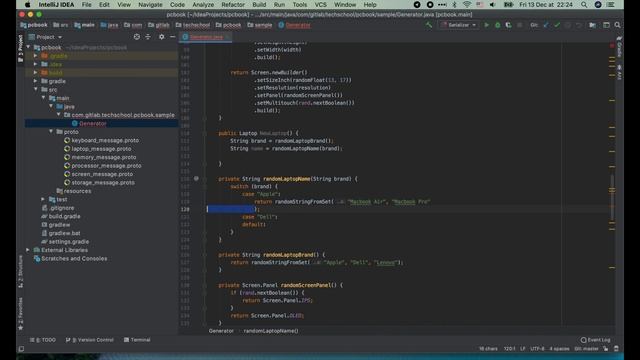Start debugging with the green bug icon
The image size is (640, 360).
(x=498, y=25)
